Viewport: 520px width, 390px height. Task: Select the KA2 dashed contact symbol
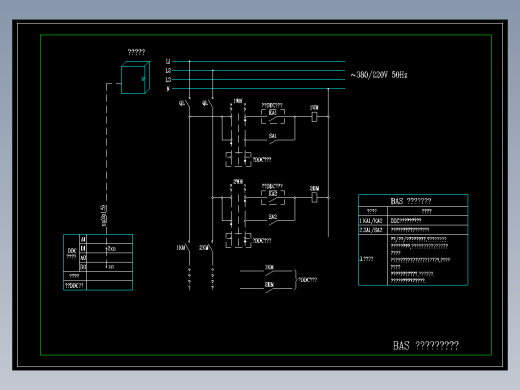[x=273, y=198]
